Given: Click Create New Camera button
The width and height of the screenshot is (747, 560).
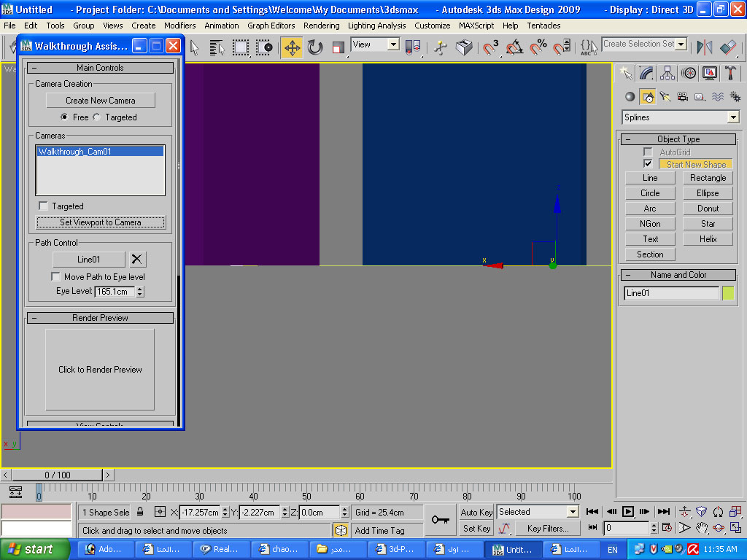Looking at the screenshot, I should tap(101, 101).
